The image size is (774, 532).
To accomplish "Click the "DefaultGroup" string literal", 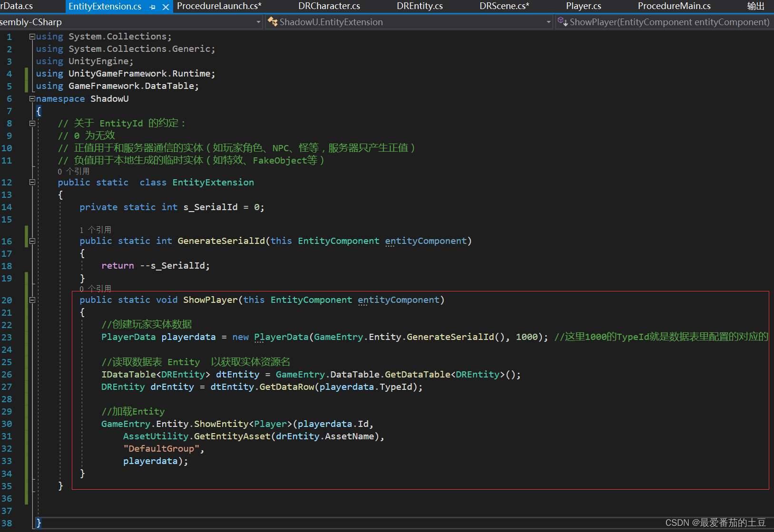I will (161, 449).
